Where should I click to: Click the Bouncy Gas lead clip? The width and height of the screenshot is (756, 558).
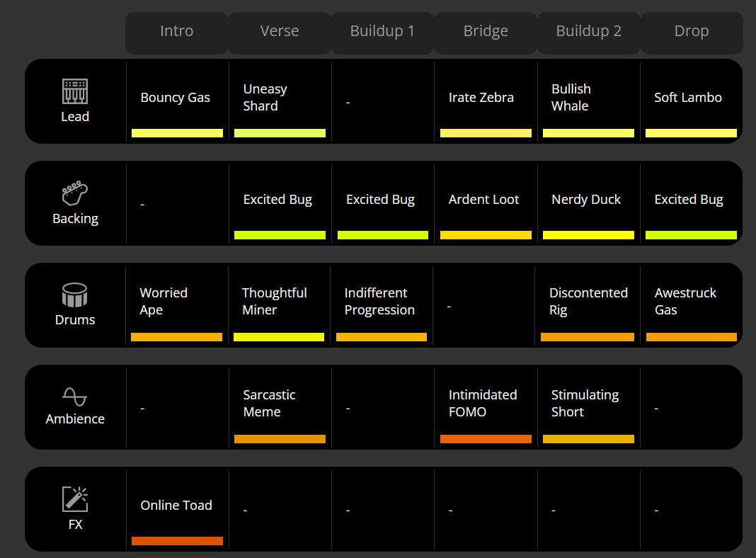[x=176, y=98]
